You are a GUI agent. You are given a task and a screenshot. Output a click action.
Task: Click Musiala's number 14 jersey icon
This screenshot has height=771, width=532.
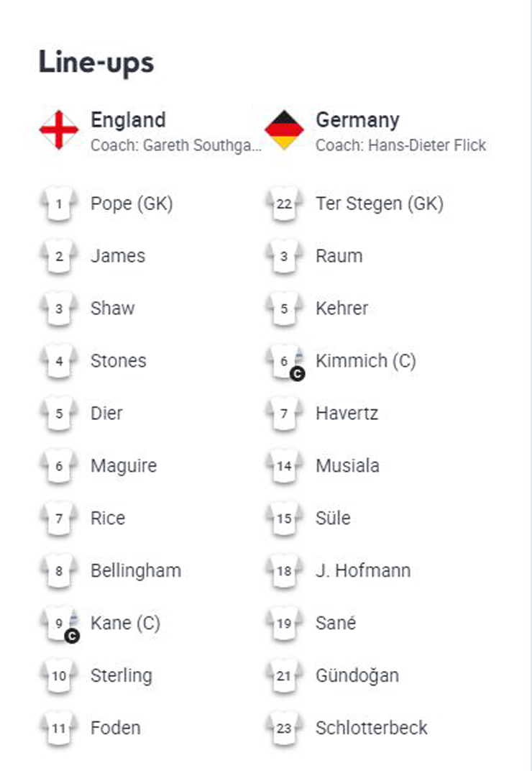[284, 467]
